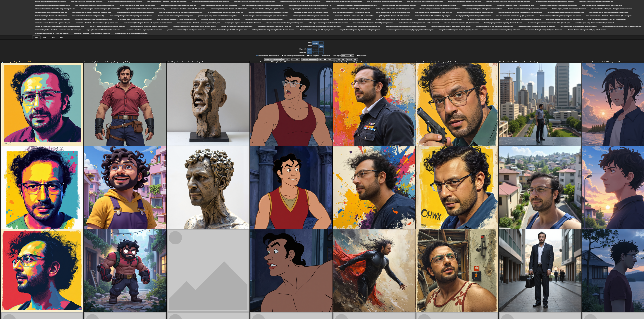Click the missing-image placeholder in the sculpture column
644x319 pixels.
tap(208, 270)
